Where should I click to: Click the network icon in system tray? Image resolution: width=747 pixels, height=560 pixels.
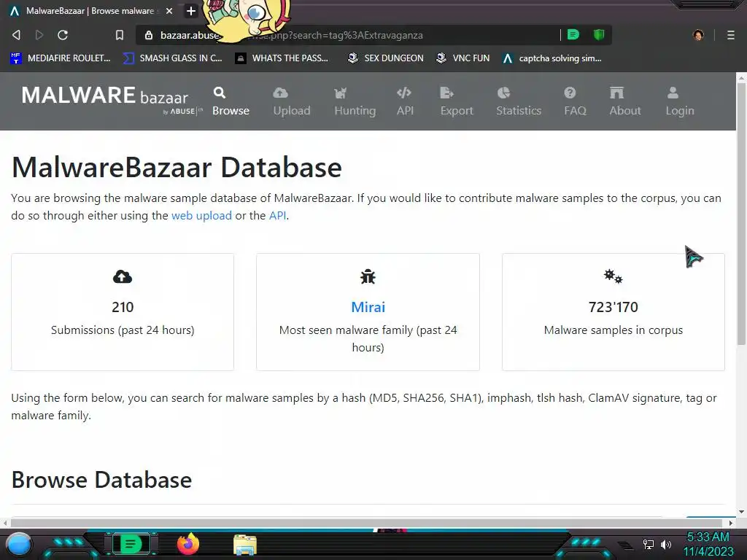pos(648,544)
